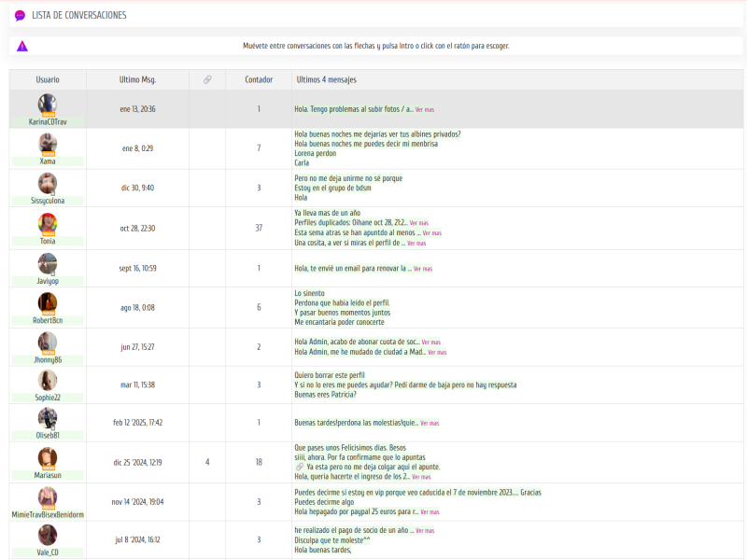Click the purple warning triangle icon
Screen dimensions: 747x560
tap(22, 46)
